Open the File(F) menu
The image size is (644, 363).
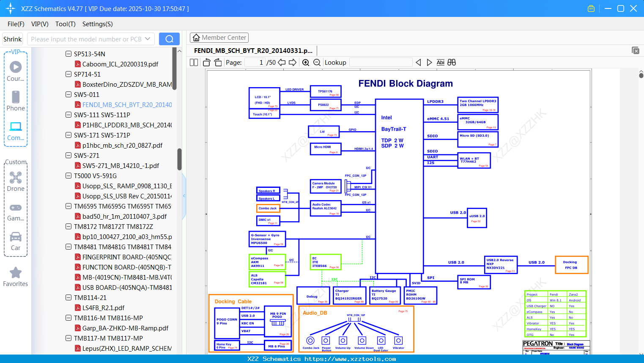(16, 24)
